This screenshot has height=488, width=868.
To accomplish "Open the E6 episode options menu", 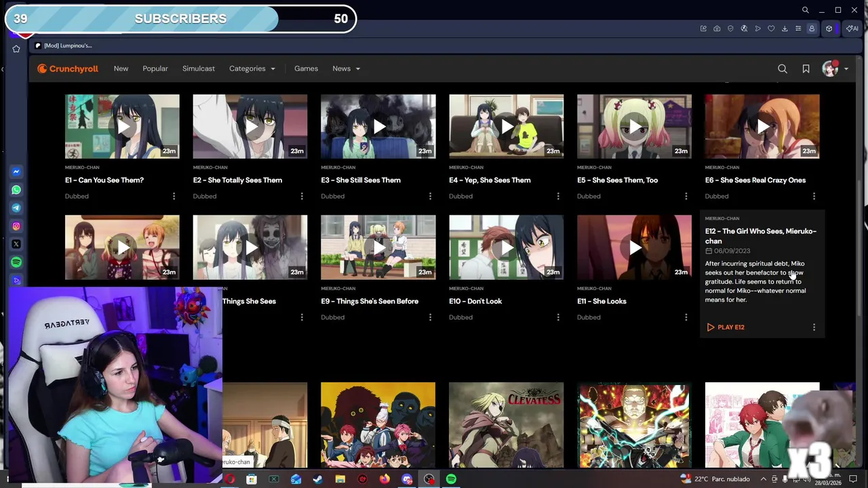I will 814,197.
